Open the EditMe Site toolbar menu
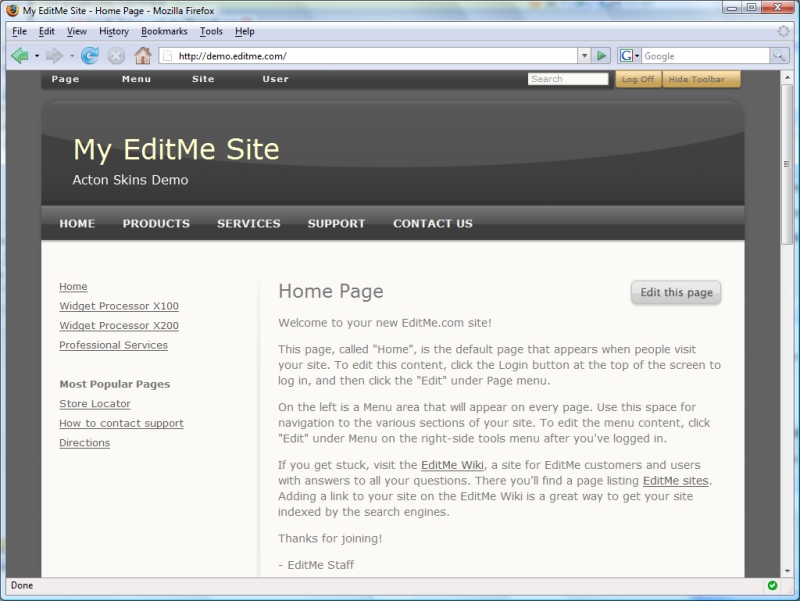Viewport: 800px width, 601px height. (x=203, y=79)
